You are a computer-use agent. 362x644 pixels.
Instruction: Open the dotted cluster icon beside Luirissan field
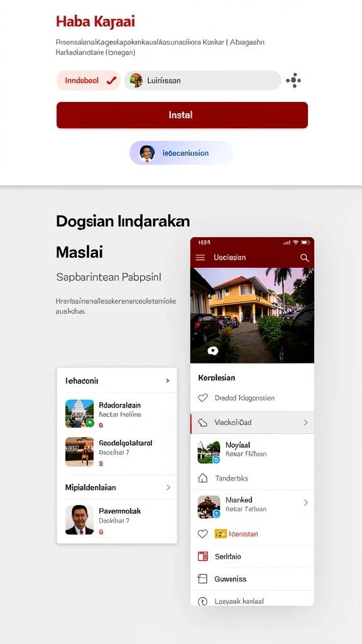(x=293, y=80)
